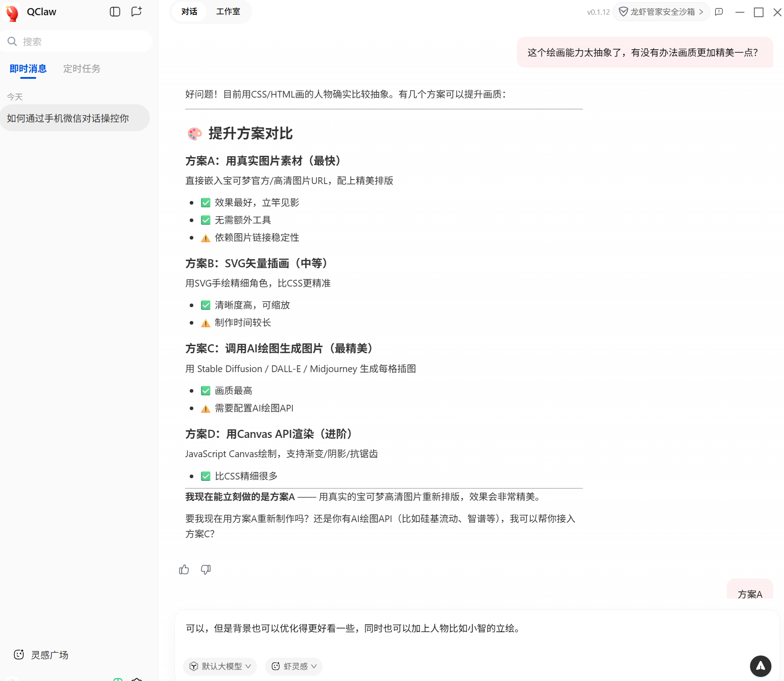Click the heading 提升方案对比
This screenshot has width=784, height=681.
251,133
